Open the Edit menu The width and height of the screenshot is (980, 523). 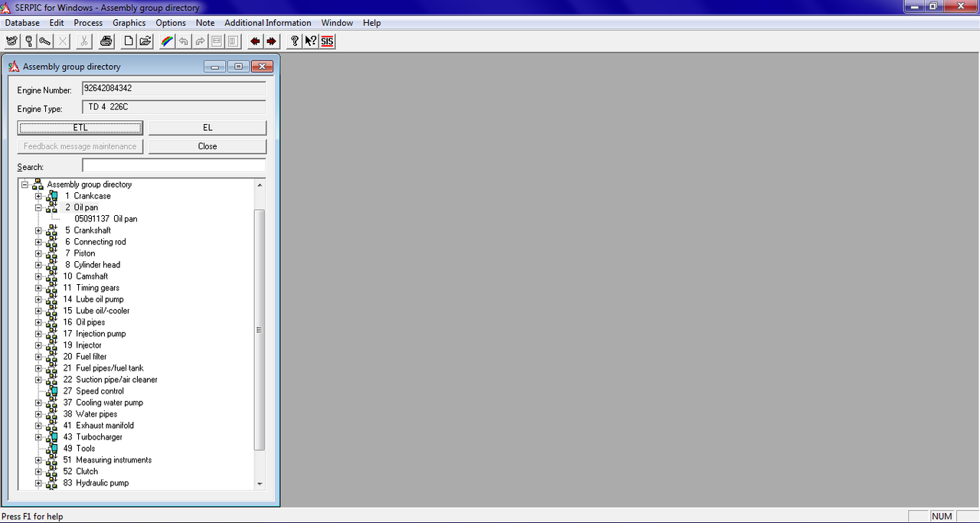coord(57,23)
